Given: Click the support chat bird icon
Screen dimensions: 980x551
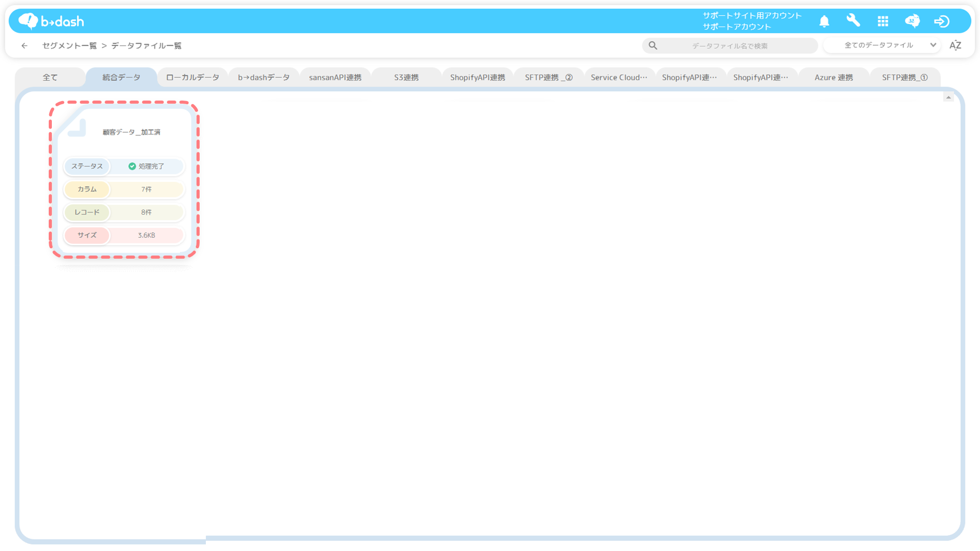Looking at the screenshot, I should click(912, 21).
